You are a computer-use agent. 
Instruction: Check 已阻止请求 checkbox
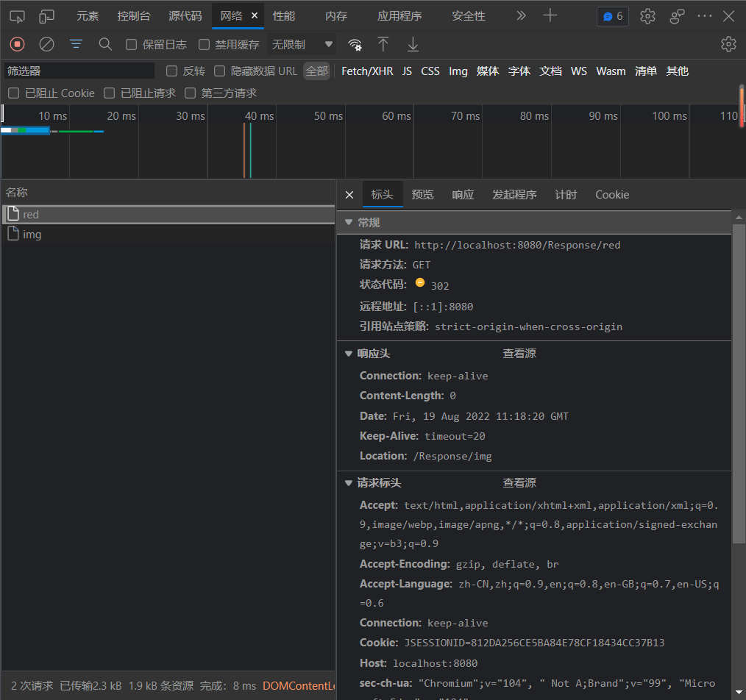pos(110,93)
